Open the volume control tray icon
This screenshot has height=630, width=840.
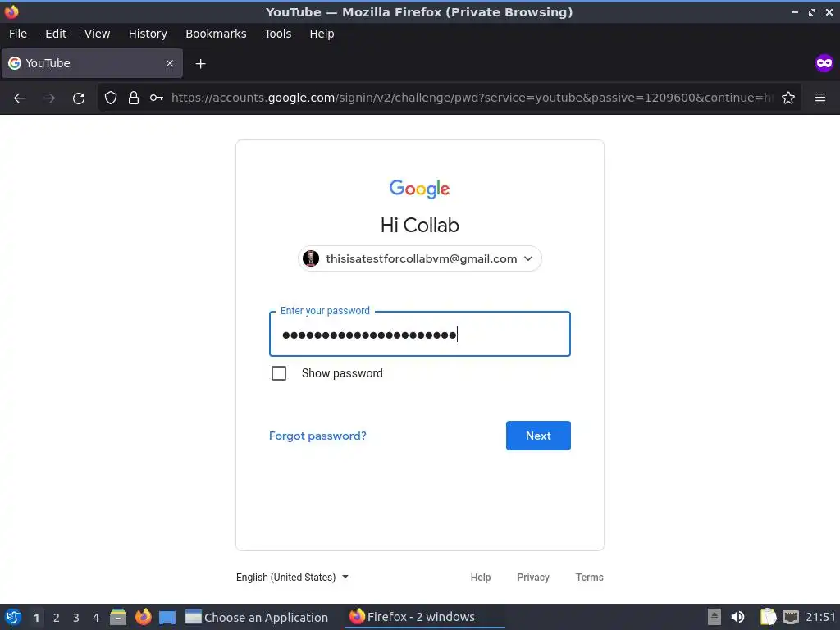pos(737,617)
